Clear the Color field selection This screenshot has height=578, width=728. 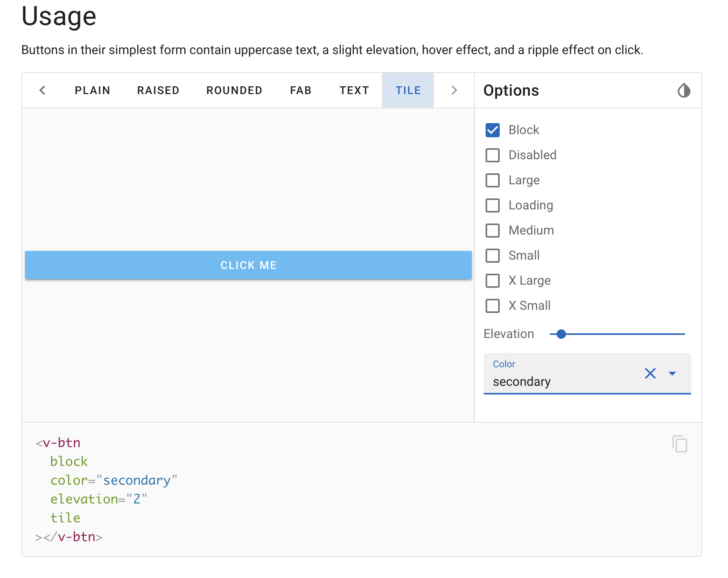650,373
